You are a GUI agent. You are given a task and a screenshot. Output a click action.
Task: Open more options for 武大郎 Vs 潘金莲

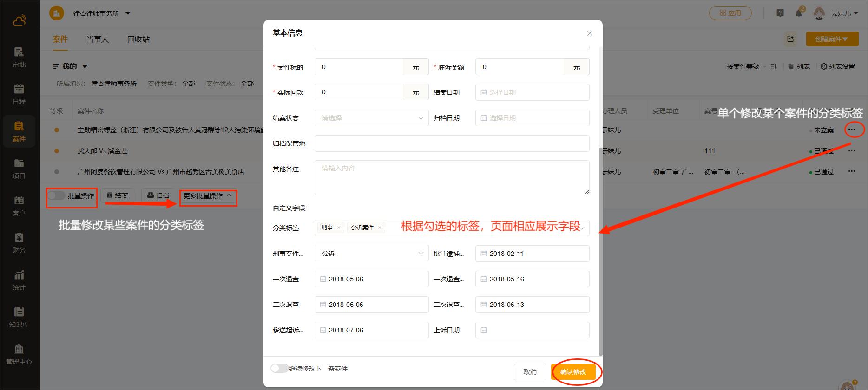coord(851,151)
